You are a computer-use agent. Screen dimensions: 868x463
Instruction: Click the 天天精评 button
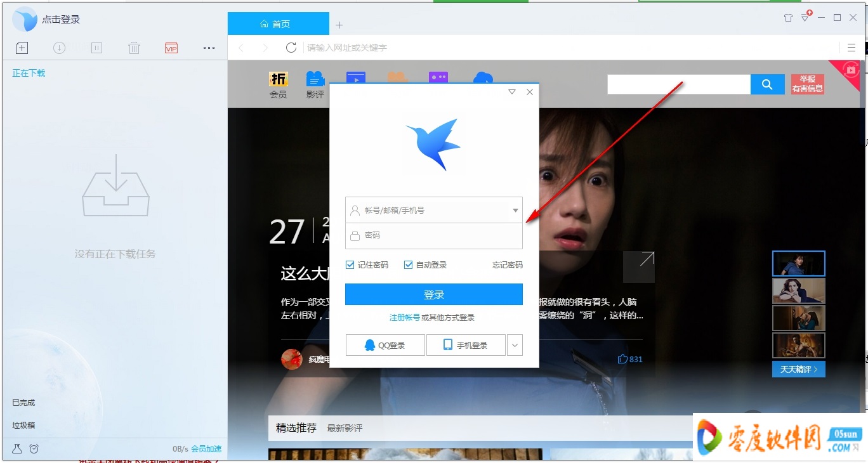799,369
